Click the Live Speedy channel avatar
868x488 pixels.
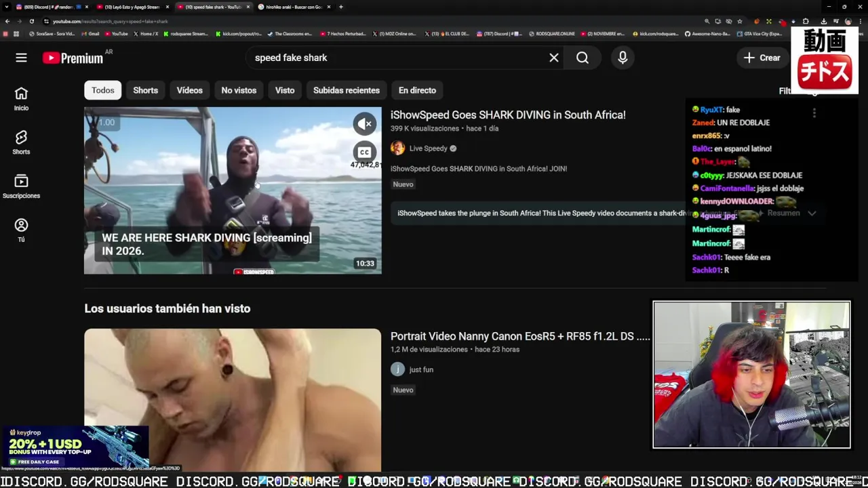(x=397, y=148)
